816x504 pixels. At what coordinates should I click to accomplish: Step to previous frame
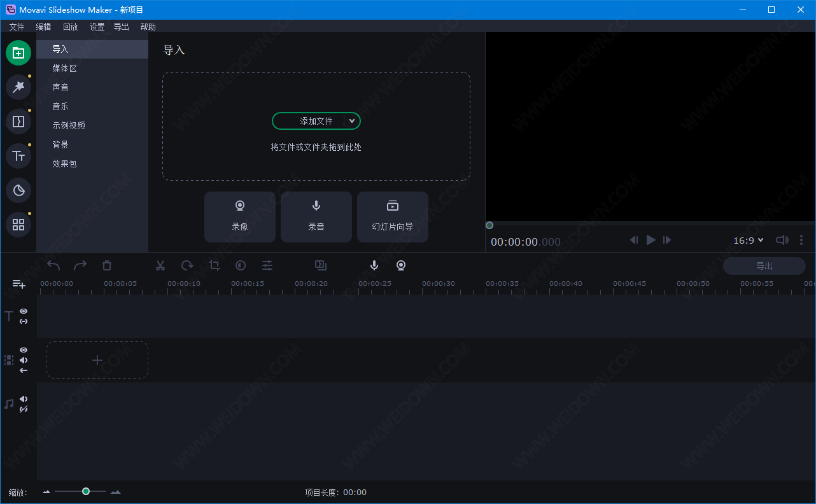point(634,240)
